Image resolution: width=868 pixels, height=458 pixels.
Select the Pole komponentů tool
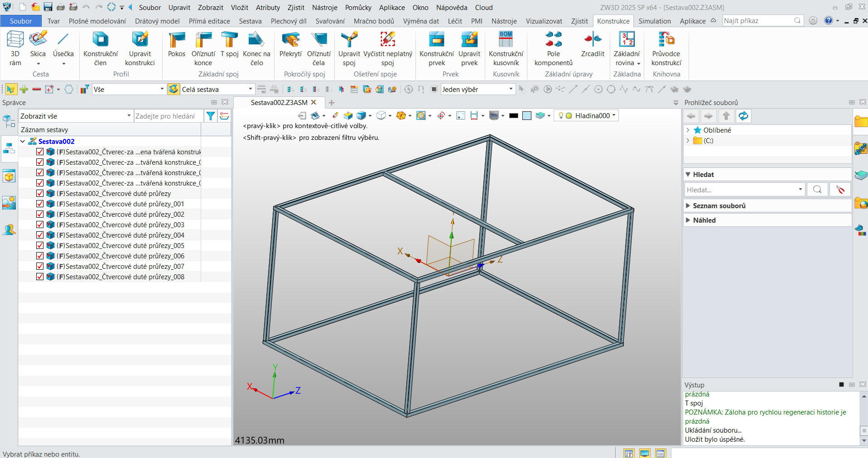click(554, 48)
